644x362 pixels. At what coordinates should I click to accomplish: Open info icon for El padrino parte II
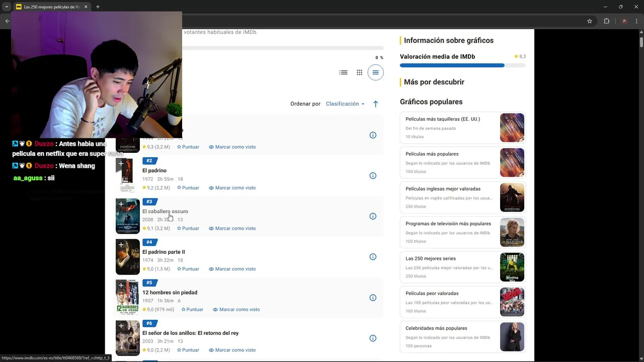pyautogui.click(x=373, y=257)
